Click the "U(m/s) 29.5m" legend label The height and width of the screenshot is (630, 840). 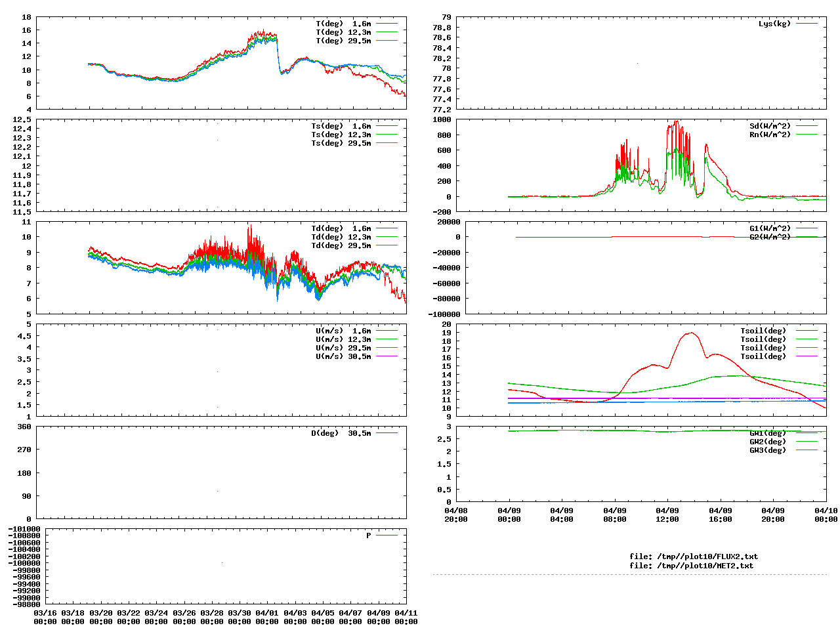click(x=343, y=348)
